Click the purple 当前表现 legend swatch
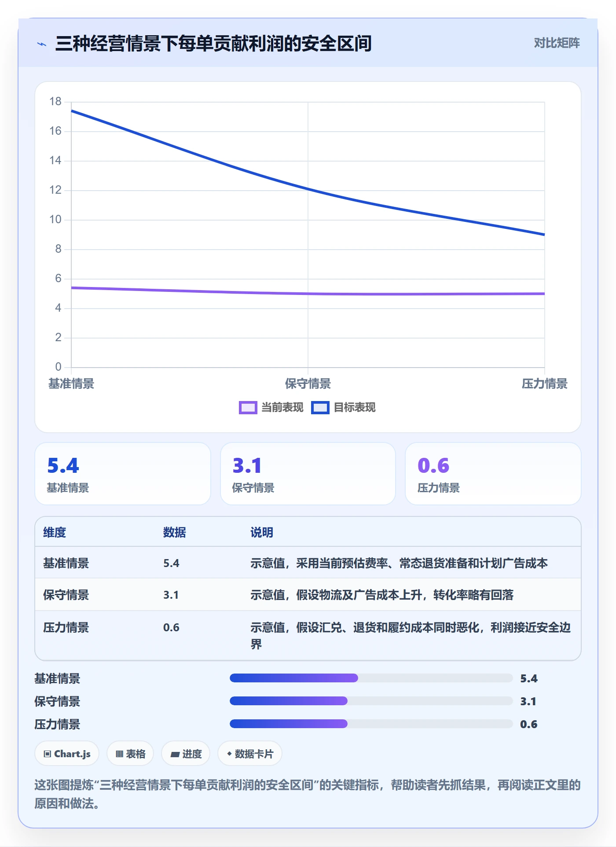The height and width of the screenshot is (847, 616). (x=248, y=408)
